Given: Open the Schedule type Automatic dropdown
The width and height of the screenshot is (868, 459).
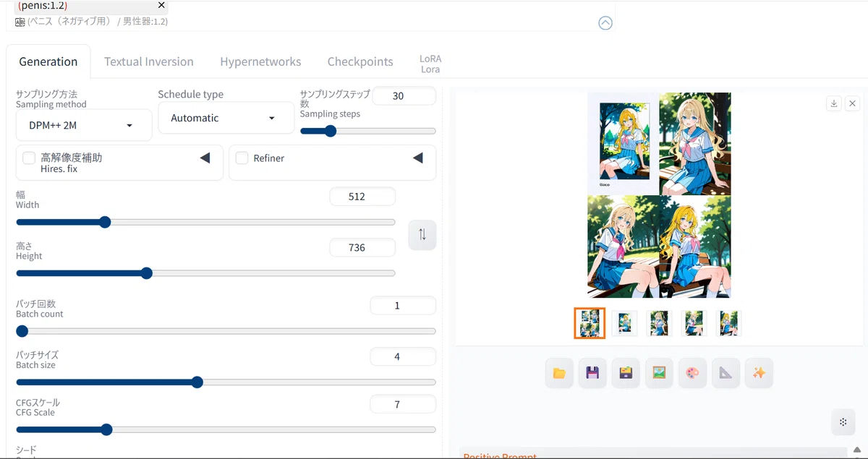Looking at the screenshot, I should (226, 118).
